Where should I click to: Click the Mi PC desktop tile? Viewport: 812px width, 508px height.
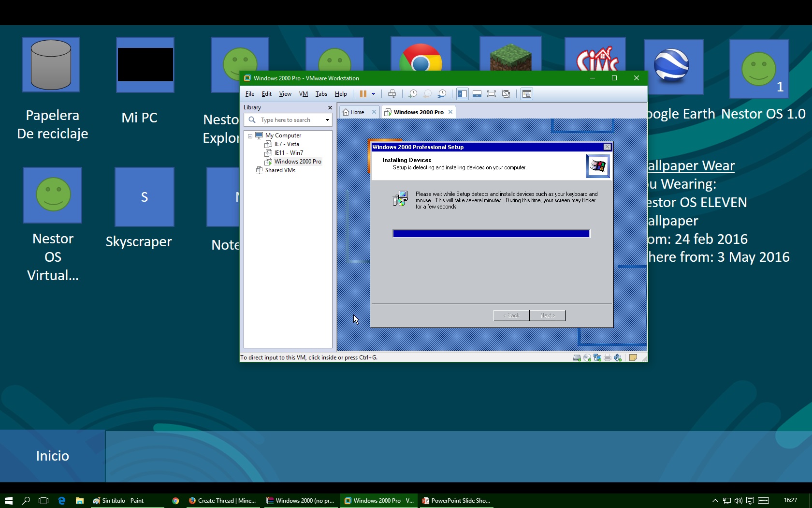[x=145, y=65]
